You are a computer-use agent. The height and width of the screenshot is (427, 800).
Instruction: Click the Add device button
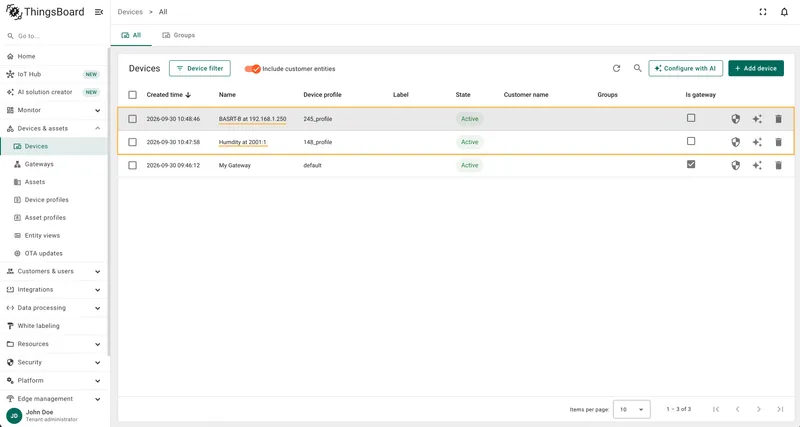point(756,68)
